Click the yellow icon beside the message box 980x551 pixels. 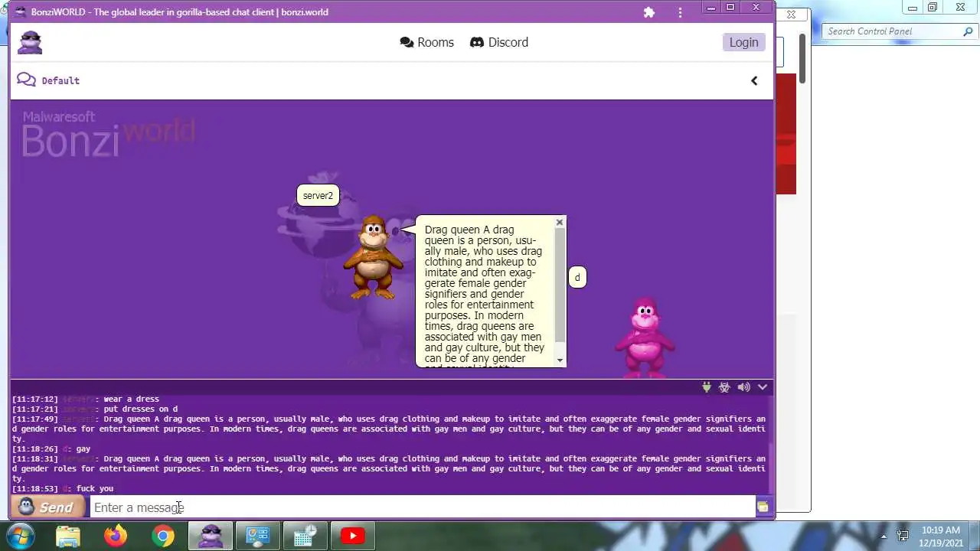(763, 507)
